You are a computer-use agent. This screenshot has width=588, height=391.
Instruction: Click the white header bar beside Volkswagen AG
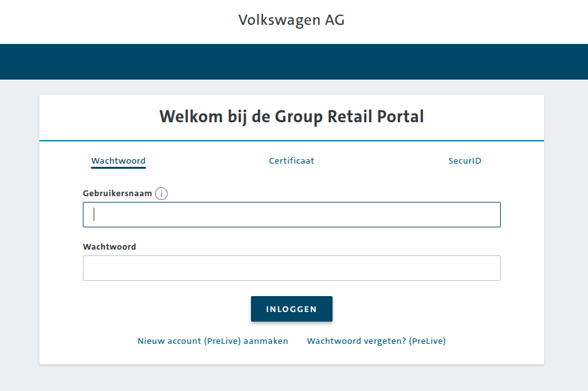click(478, 21)
